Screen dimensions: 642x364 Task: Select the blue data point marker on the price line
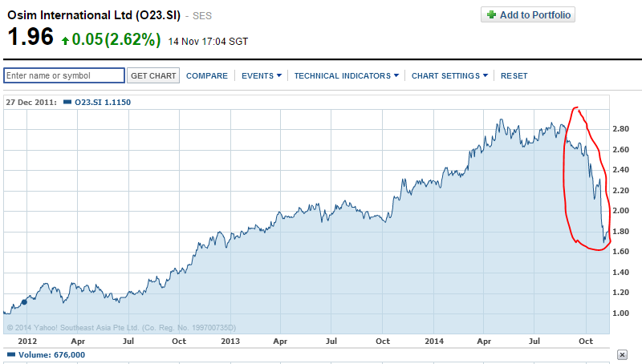pos(24,302)
